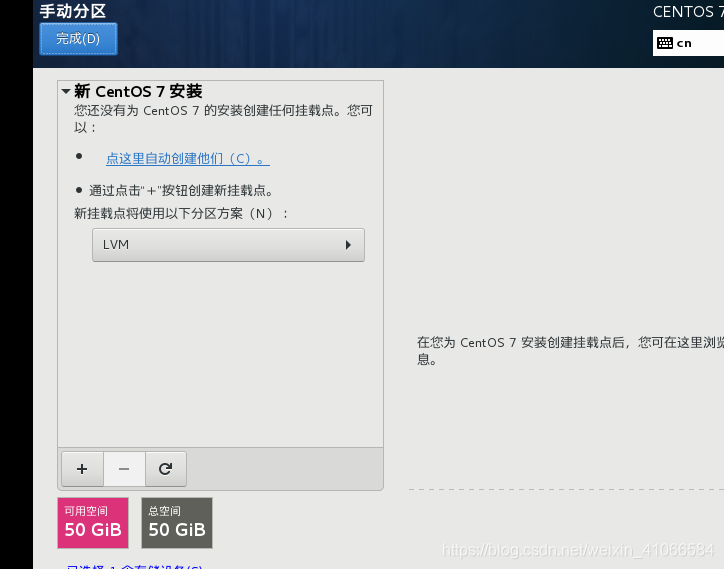
Task: Collapse the 新 CentOS 7 安装 section triangle
Action: coord(66,91)
